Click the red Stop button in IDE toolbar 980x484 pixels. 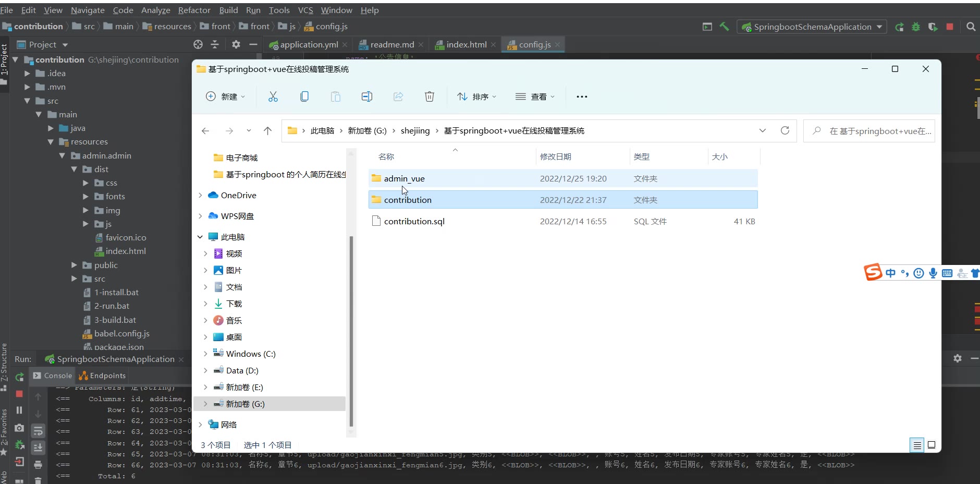(950, 27)
